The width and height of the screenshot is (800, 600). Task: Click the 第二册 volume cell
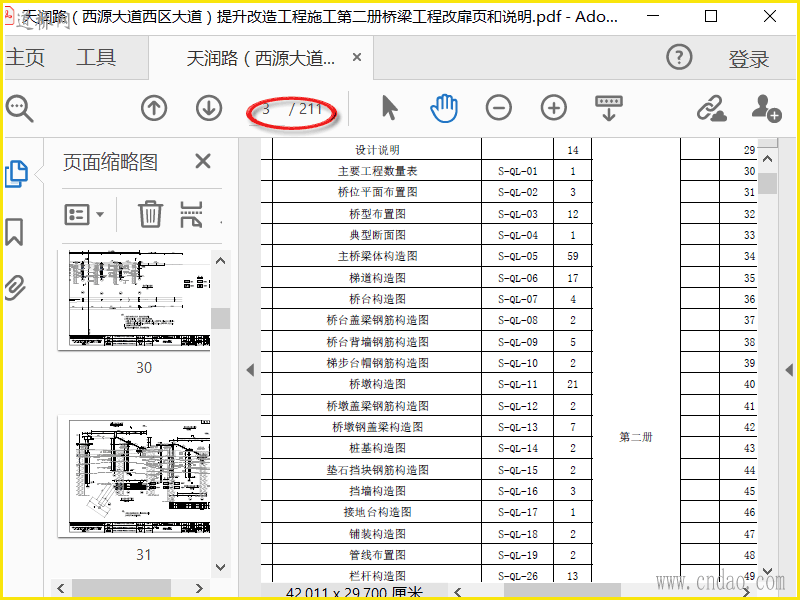pyautogui.click(x=636, y=437)
